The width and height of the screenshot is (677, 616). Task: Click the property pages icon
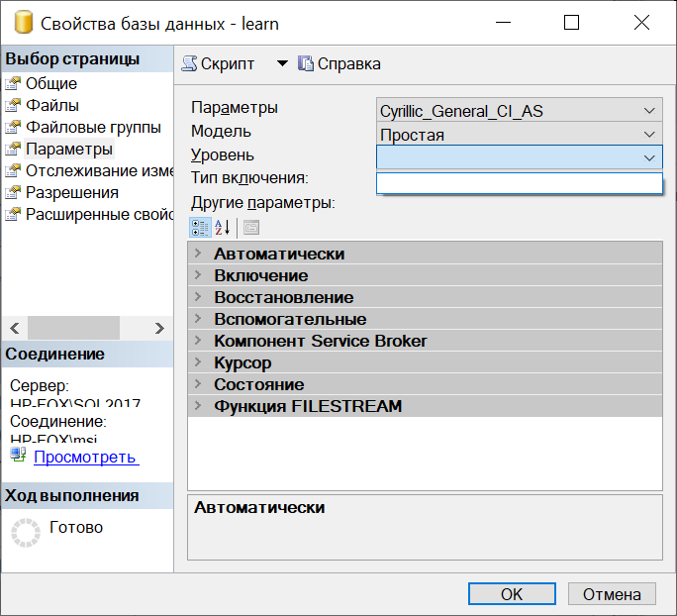(251, 228)
